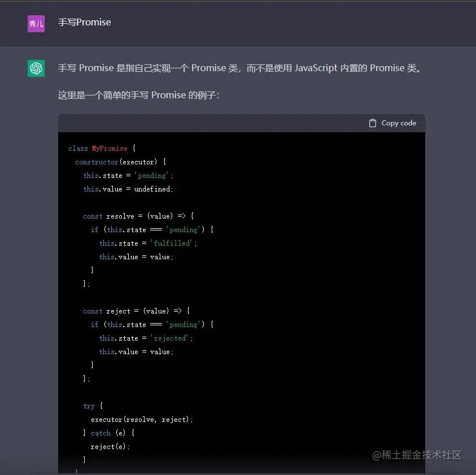Click the line this.state = 'rejected';

pyautogui.click(x=146, y=338)
